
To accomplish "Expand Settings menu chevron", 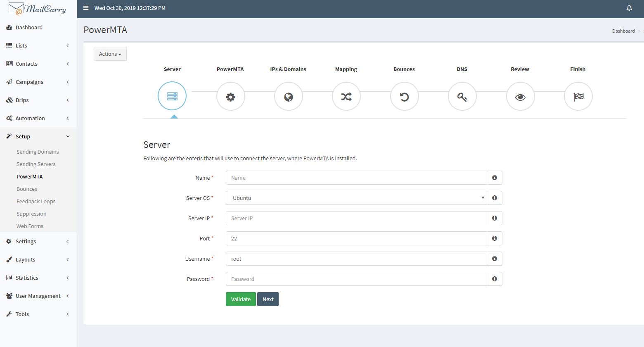I will click(x=68, y=241).
